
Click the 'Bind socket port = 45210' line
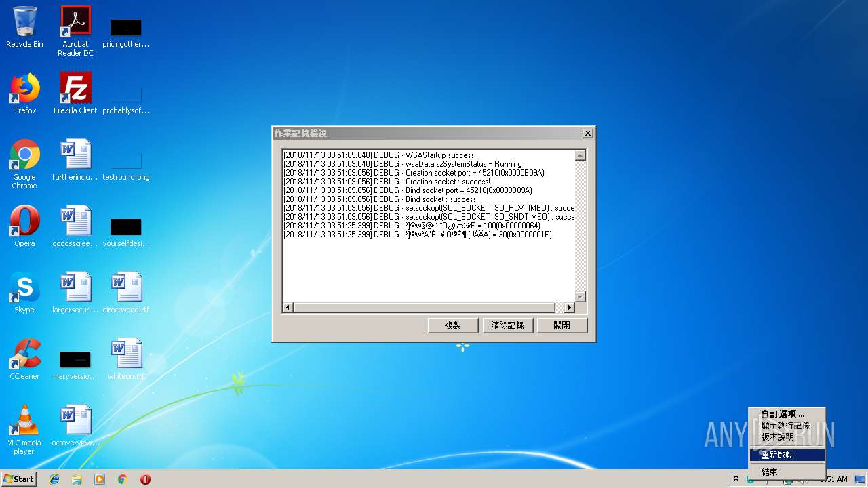408,190
